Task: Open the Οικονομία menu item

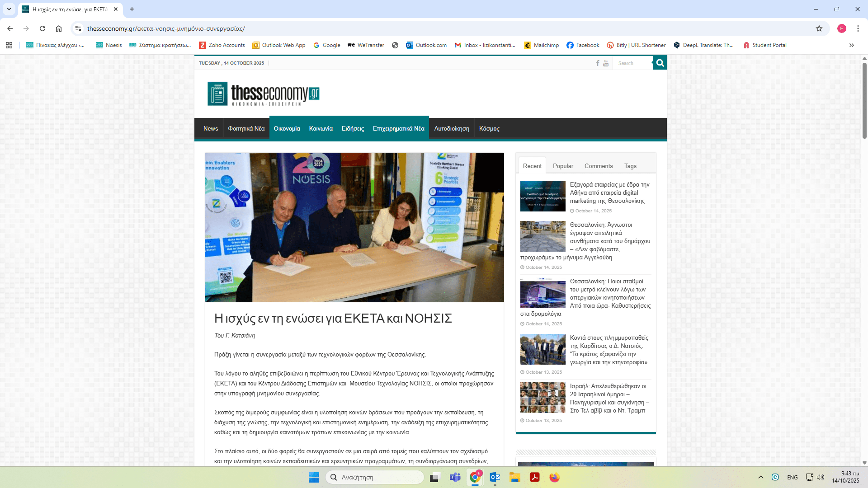Action: (287, 129)
